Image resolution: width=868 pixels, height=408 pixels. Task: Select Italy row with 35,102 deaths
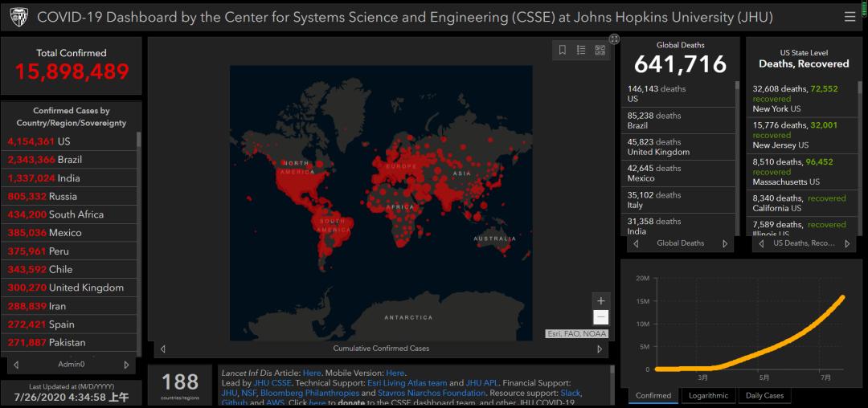point(680,200)
